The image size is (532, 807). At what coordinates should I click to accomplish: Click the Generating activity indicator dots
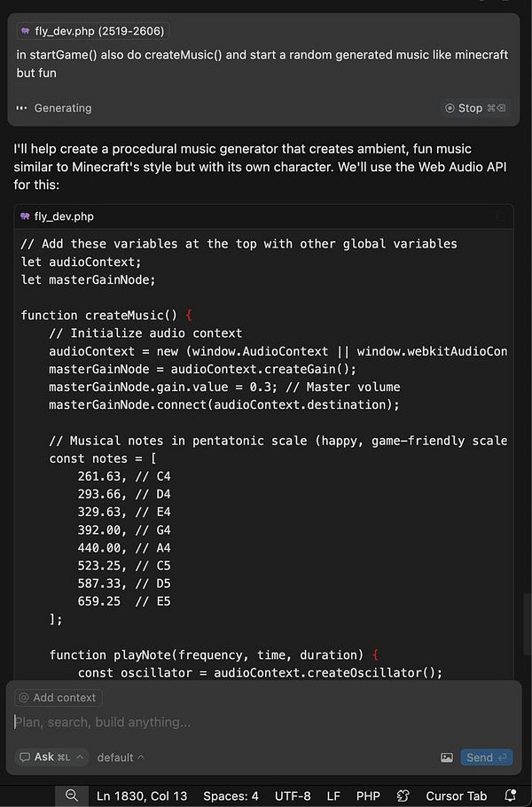(22, 108)
